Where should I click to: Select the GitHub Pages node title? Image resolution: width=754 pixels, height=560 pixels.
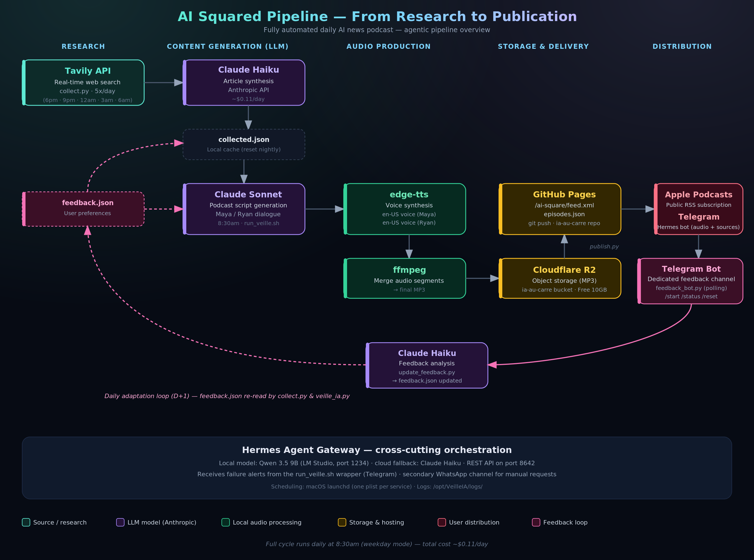(564, 195)
